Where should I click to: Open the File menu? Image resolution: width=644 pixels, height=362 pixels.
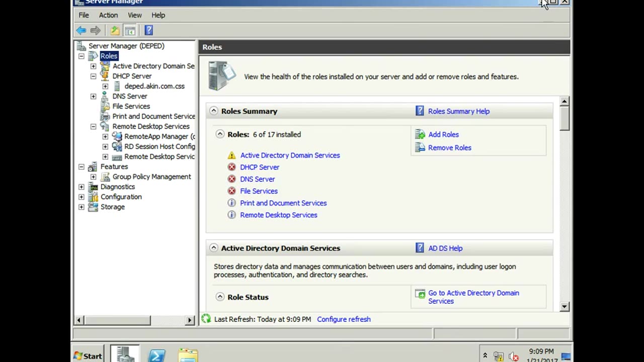click(x=84, y=15)
